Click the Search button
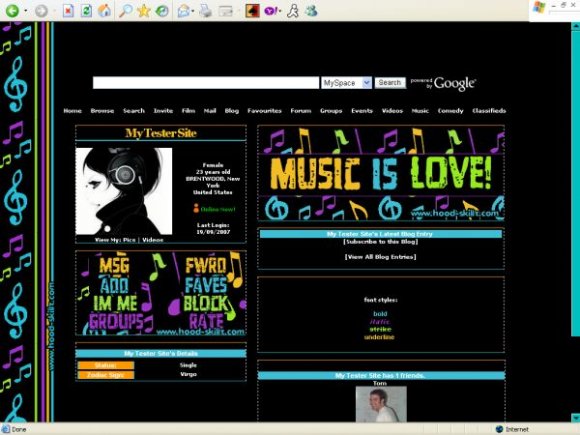This screenshot has width=580, height=435. click(390, 82)
